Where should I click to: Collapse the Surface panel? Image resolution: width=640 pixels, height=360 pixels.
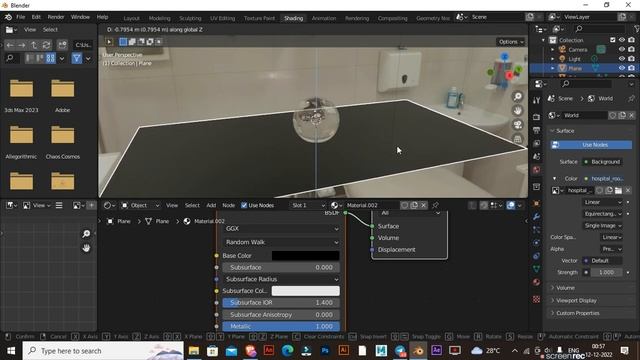tap(565, 131)
